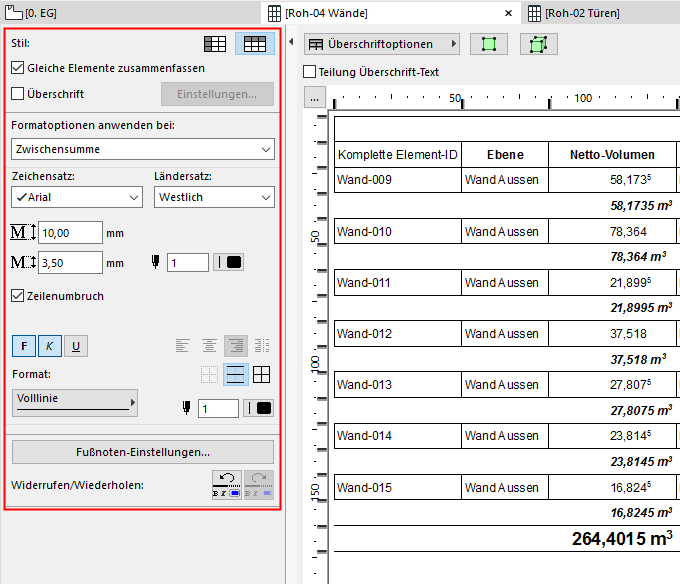Viewport: 680px width, 584px height.
Task: Open the Volllinie line type menu
Action: (x=75, y=403)
